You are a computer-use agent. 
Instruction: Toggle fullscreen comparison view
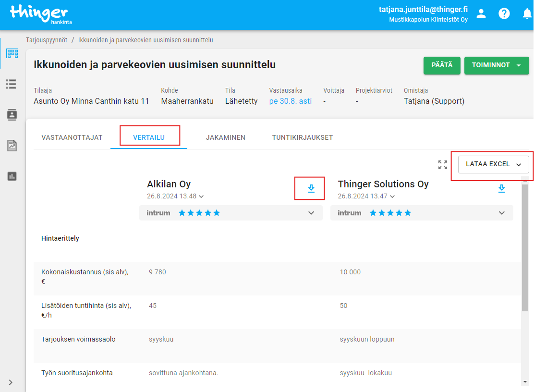[442, 165]
